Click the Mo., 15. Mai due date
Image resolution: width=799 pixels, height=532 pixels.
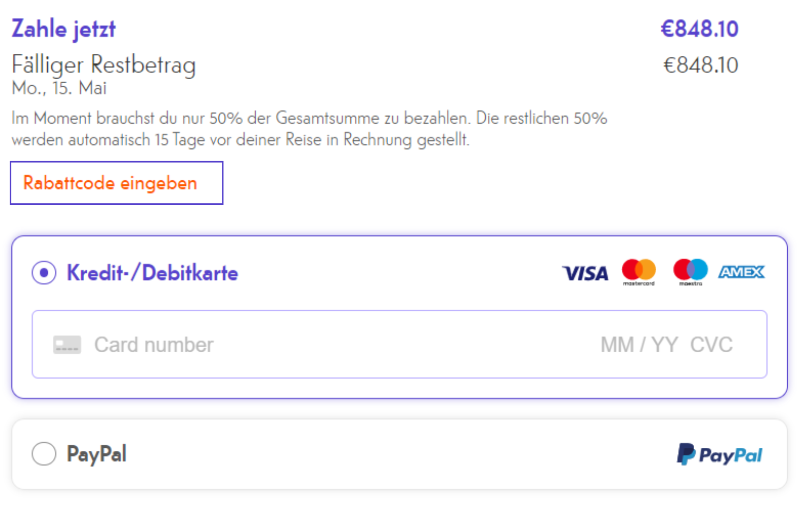click(59, 88)
